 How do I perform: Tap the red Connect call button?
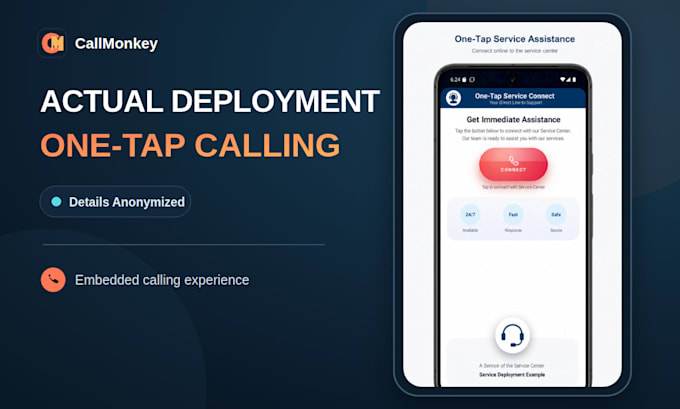(513, 164)
